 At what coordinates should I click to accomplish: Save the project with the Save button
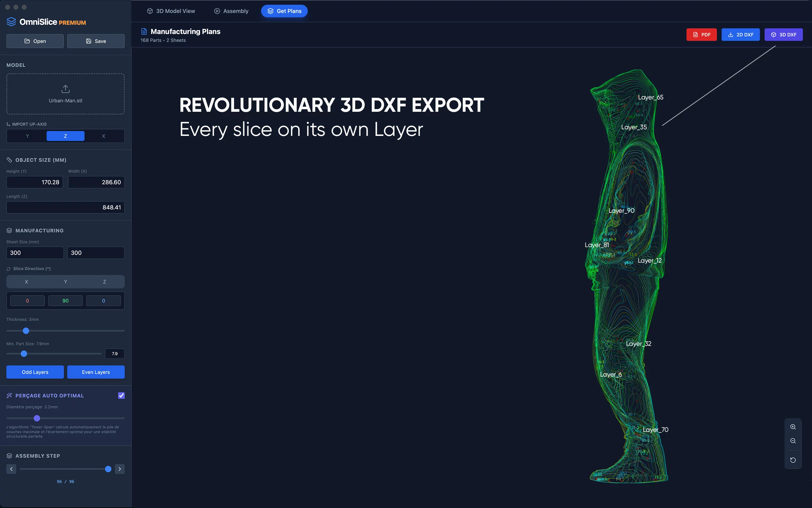pos(95,41)
